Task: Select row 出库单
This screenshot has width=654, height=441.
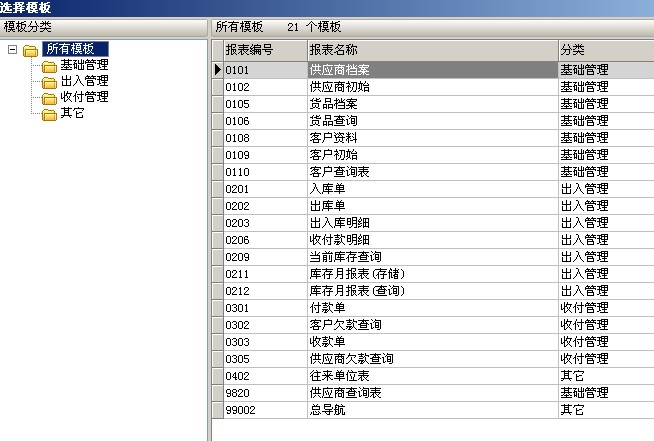Action: pyautogui.click(x=433, y=206)
